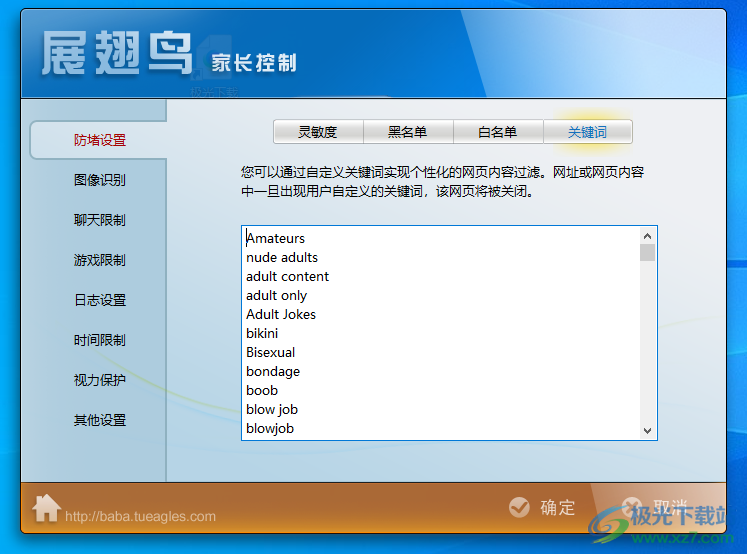Click the keyword list scroll-up arrow
Screen dimensions: 747x554
[x=648, y=235]
